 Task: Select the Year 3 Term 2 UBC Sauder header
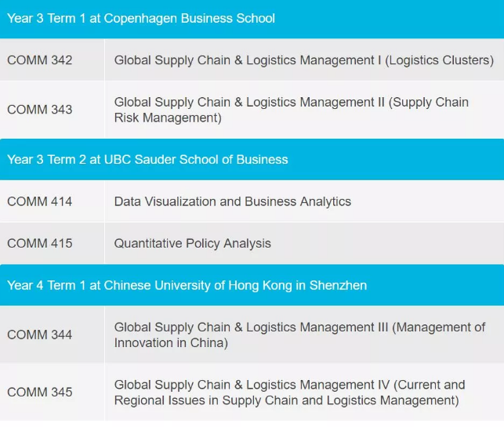147,159
